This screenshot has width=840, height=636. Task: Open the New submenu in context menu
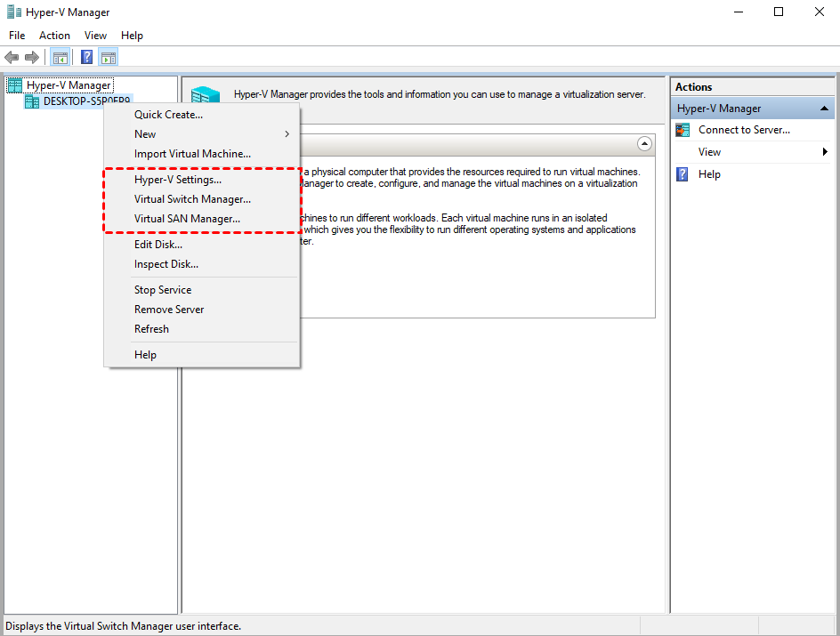click(x=202, y=134)
